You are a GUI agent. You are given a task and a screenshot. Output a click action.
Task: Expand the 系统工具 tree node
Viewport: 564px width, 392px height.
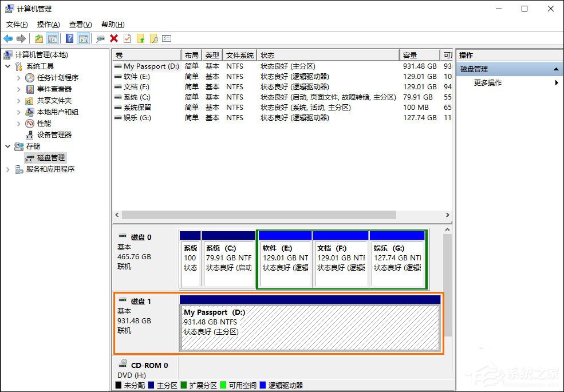(x=7, y=66)
